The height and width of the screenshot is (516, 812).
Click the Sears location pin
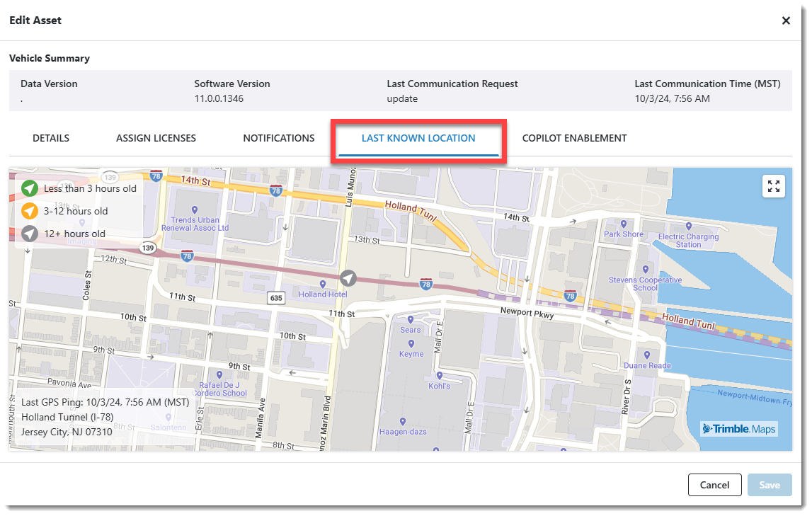(x=410, y=320)
